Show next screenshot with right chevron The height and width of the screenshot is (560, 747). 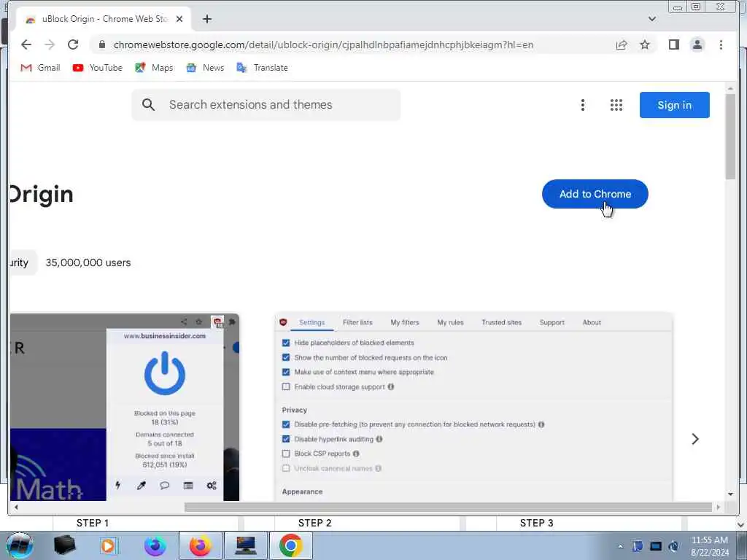[x=695, y=439]
